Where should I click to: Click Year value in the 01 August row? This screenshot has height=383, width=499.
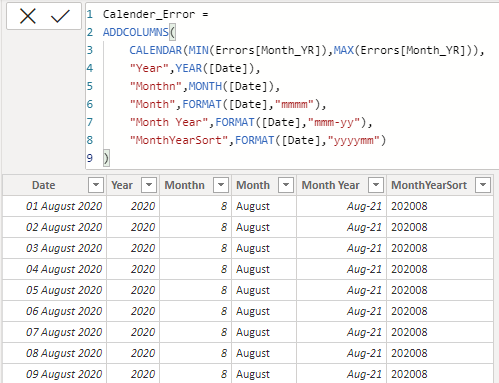[133, 206]
